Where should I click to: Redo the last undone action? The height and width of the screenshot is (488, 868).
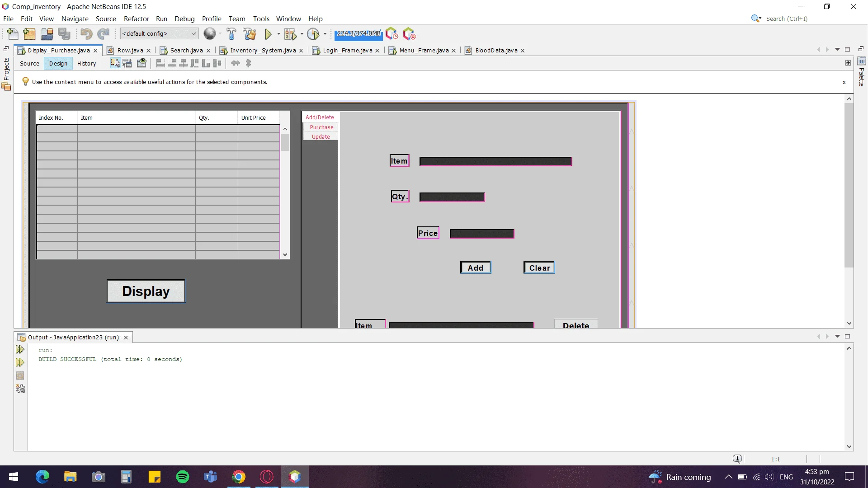point(104,34)
